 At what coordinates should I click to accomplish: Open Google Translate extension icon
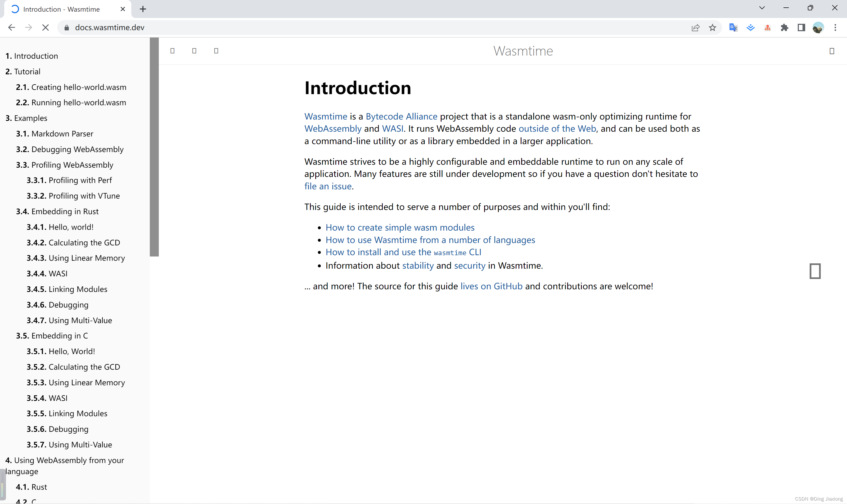click(x=733, y=28)
